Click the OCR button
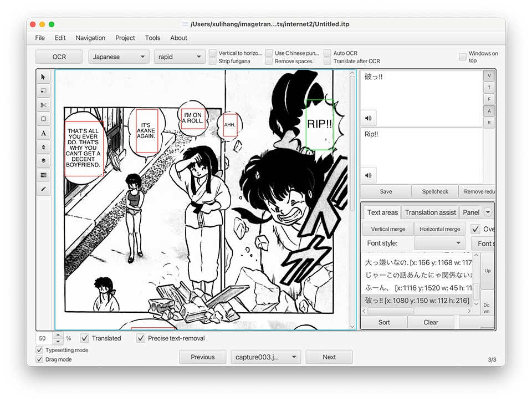This screenshot has height=401, width=532. [x=59, y=57]
